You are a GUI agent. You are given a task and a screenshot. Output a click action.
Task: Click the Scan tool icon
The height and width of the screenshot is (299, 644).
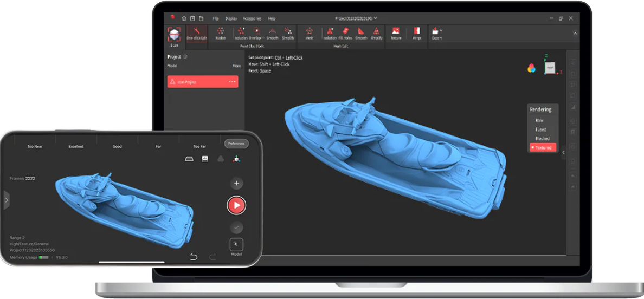pyautogui.click(x=174, y=35)
